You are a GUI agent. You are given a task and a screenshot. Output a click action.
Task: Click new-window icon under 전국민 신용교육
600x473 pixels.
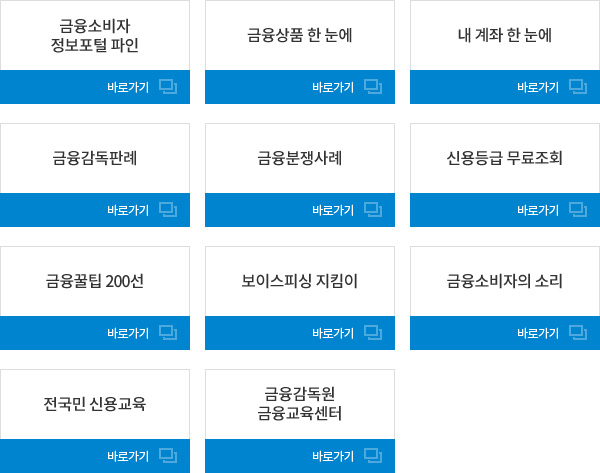point(168,456)
